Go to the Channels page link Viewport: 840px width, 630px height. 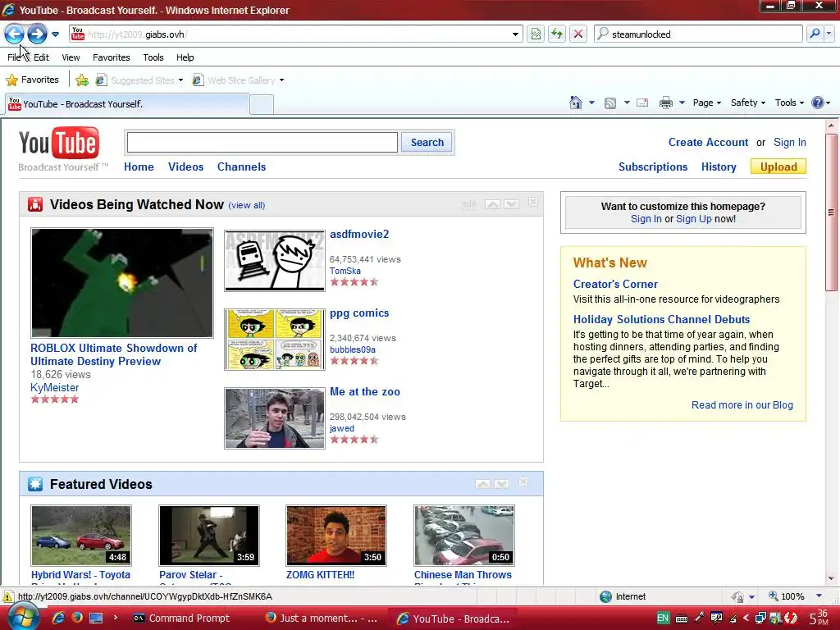[x=242, y=167]
